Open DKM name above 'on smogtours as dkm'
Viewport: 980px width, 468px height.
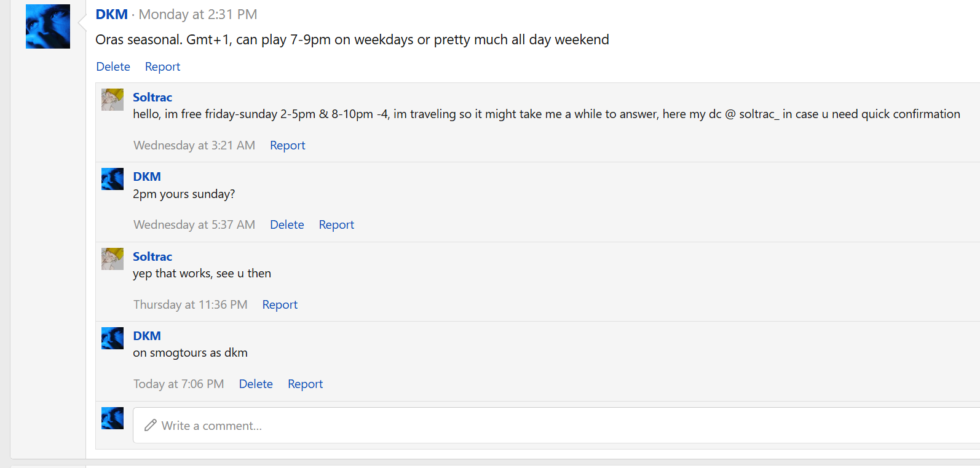pyautogui.click(x=147, y=336)
